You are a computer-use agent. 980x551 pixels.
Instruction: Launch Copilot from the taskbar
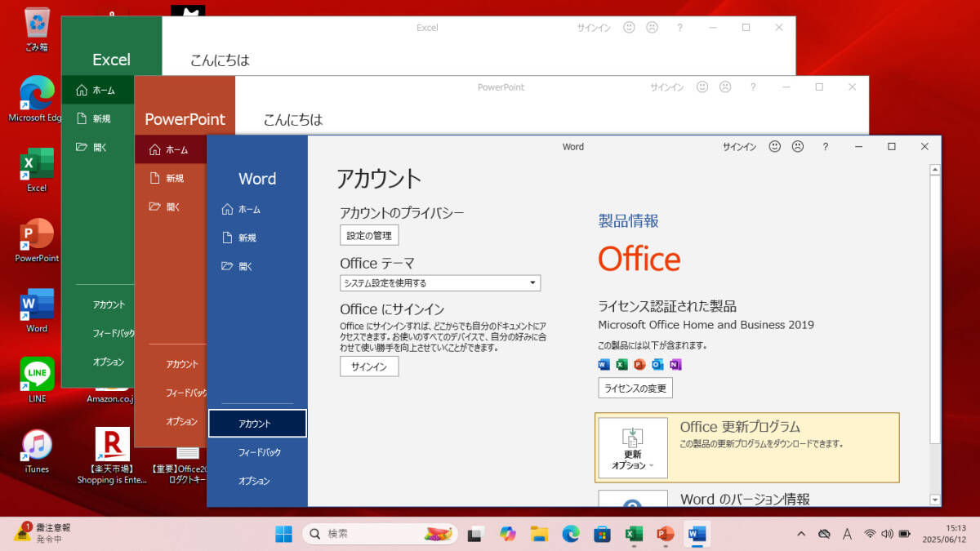(x=508, y=534)
